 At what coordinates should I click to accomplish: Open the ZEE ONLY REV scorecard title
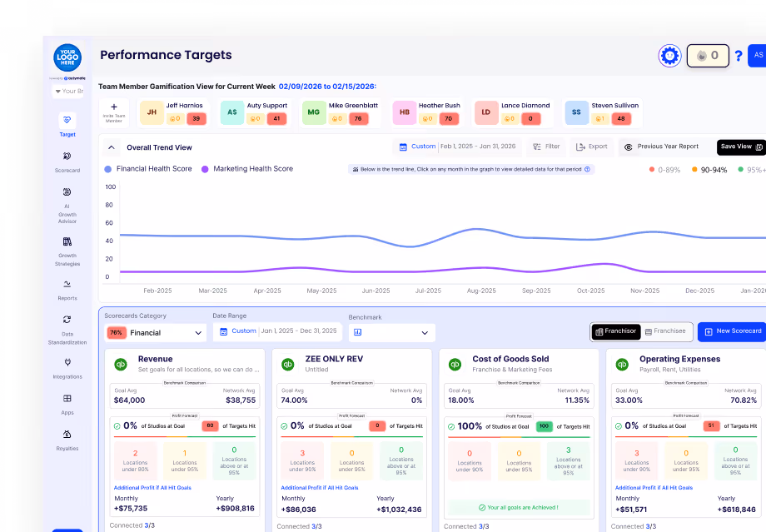[x=334, y=359]
